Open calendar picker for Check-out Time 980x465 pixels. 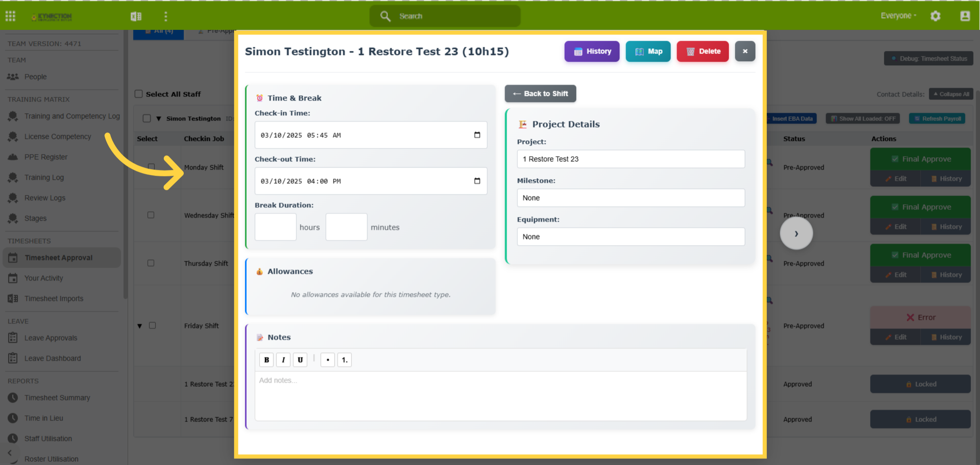point(477,181)
